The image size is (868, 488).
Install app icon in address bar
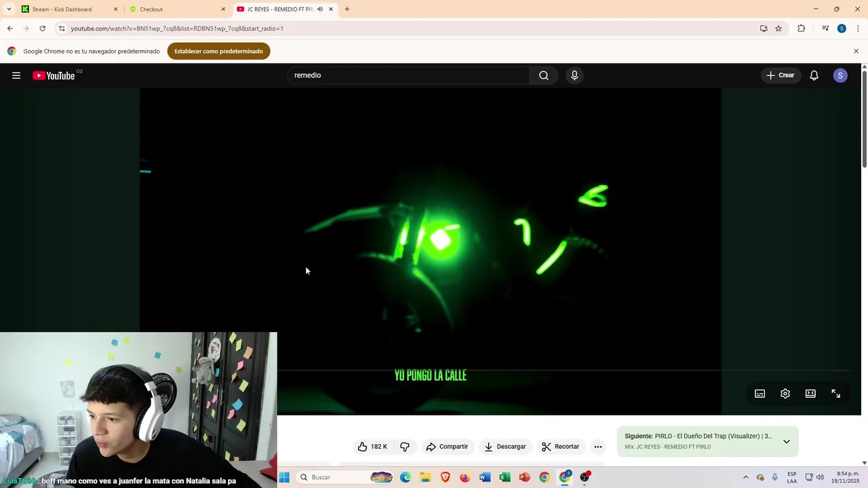click(x=764, y=28)
